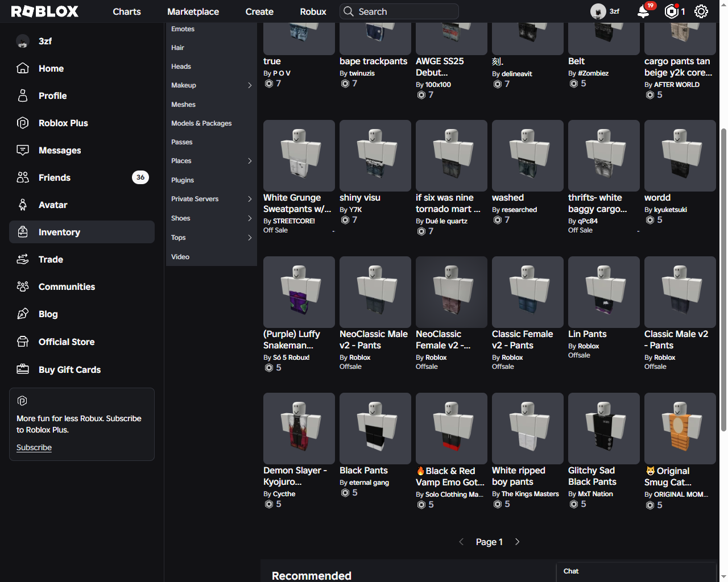Click the Buy Gift Cards icon

pyautogui.click(x=23, y=369)
